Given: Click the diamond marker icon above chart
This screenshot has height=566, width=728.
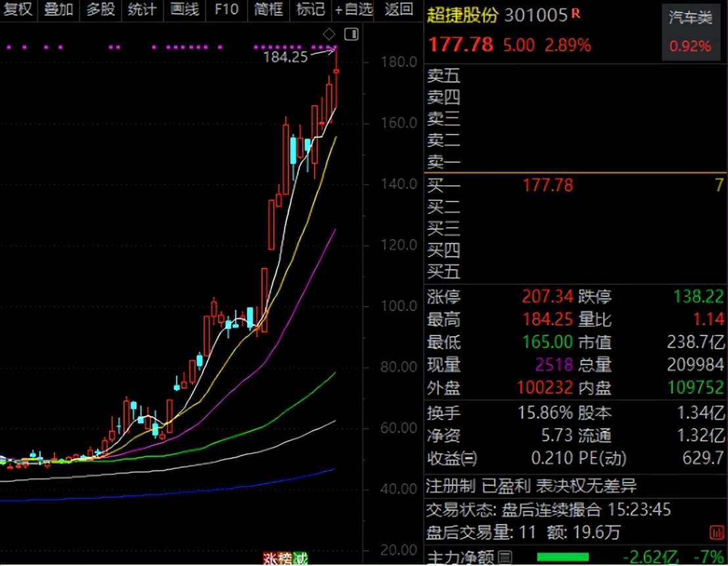Looking at the screenshot, I should point(329,34).
